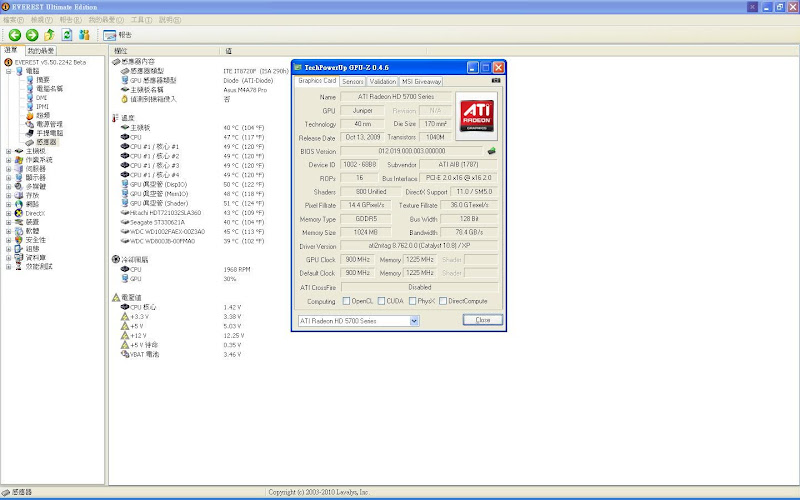Click the 軟體 software tree icon
Viewport: 800px width, 500px height.
click(19, 231)
